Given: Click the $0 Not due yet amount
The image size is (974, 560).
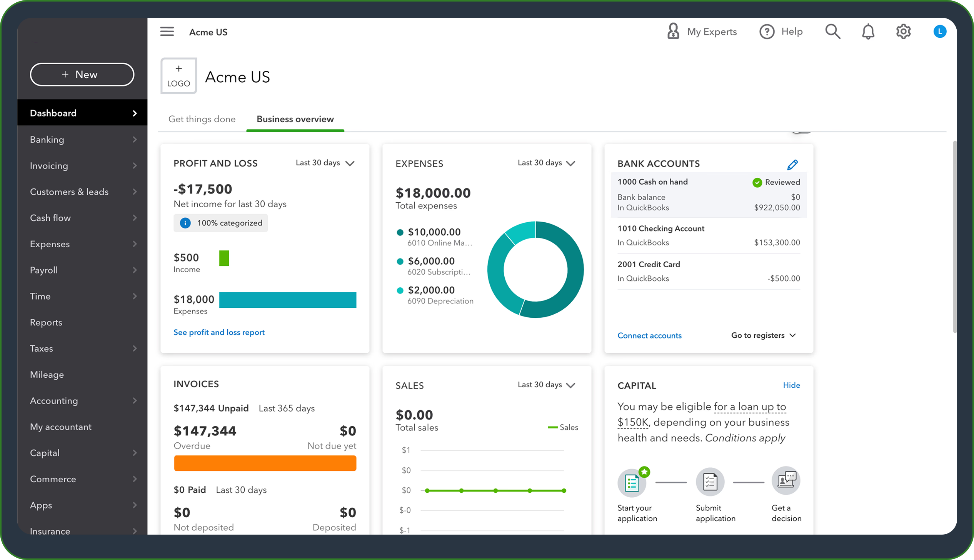Looking at the screenshot, I should click(x=348, y=431).
